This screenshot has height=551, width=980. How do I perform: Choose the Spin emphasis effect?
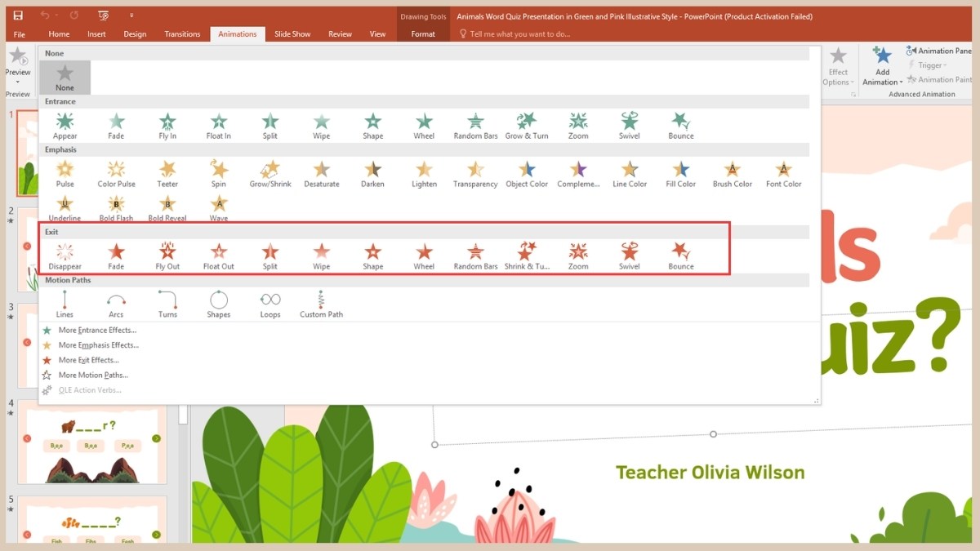[218, 173]
